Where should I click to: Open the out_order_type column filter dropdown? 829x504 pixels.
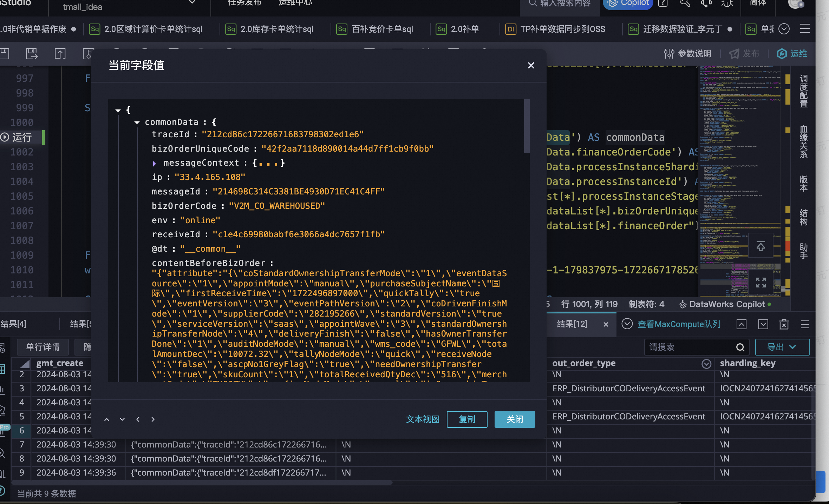coord(706,364)
